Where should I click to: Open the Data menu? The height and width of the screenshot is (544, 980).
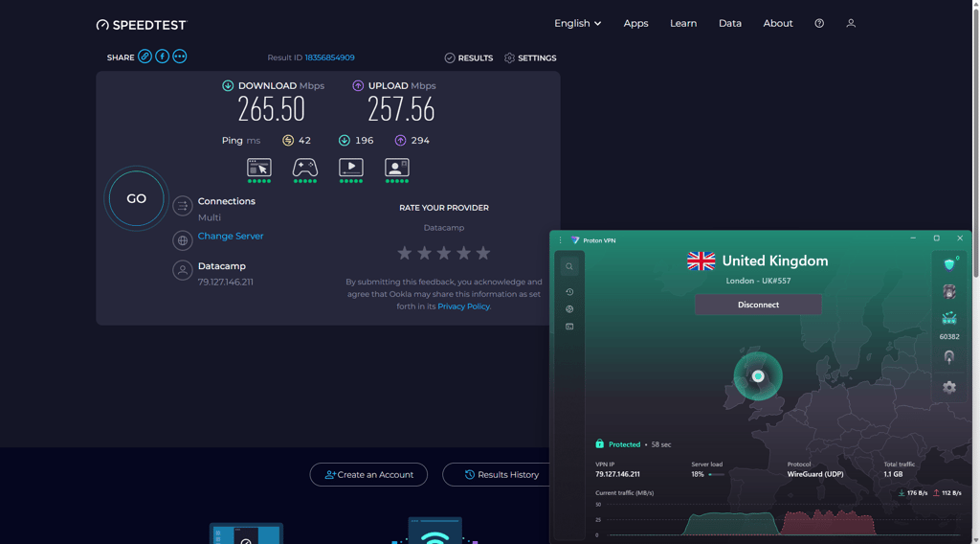coord(730,23)
